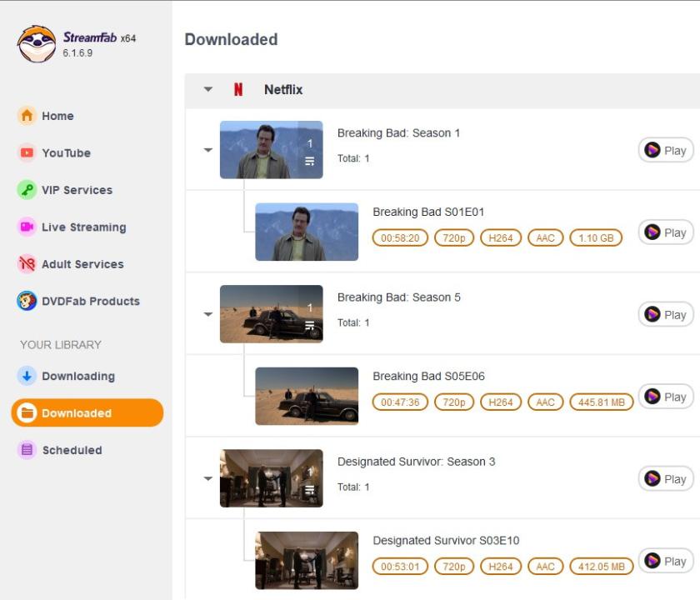
Task: Open Designated Survivor Season 3 thumbnail
Action: coord(271,478)
